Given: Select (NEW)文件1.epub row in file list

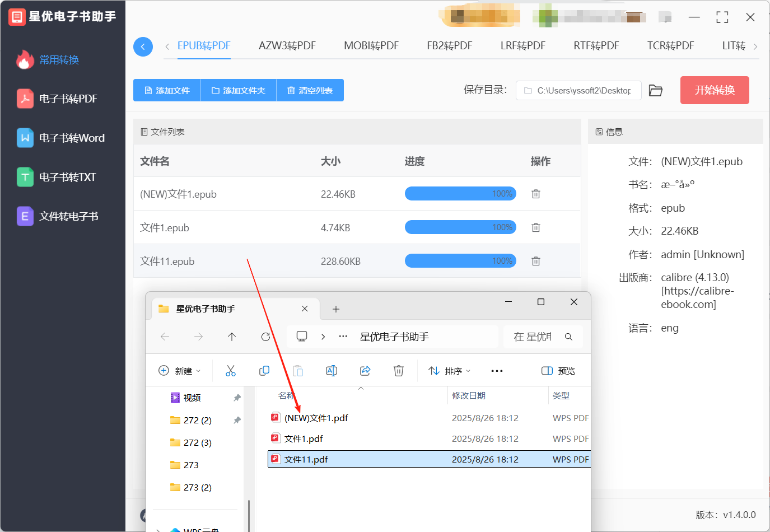Looking at the screenshot, I should (357, 194).
